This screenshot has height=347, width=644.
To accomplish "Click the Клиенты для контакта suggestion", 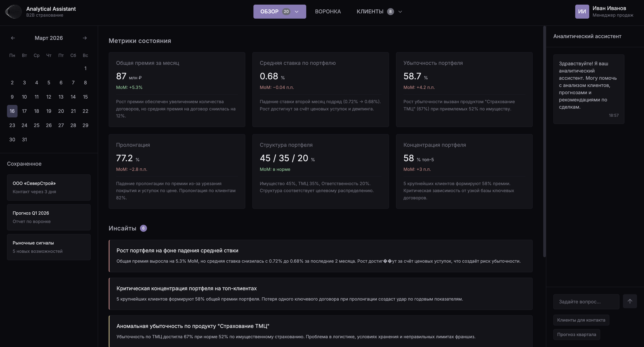I will click(581, 320).
